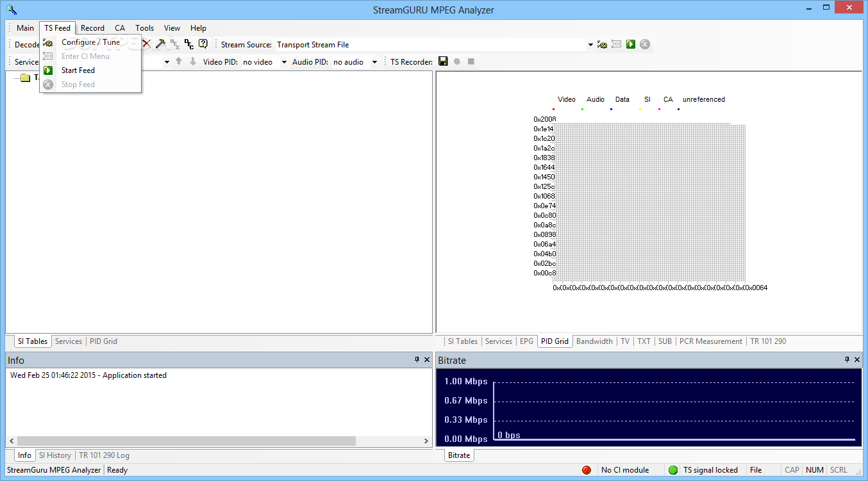868x481 pixels.
Task: Open the Tools menu
Action: (144, 28)
